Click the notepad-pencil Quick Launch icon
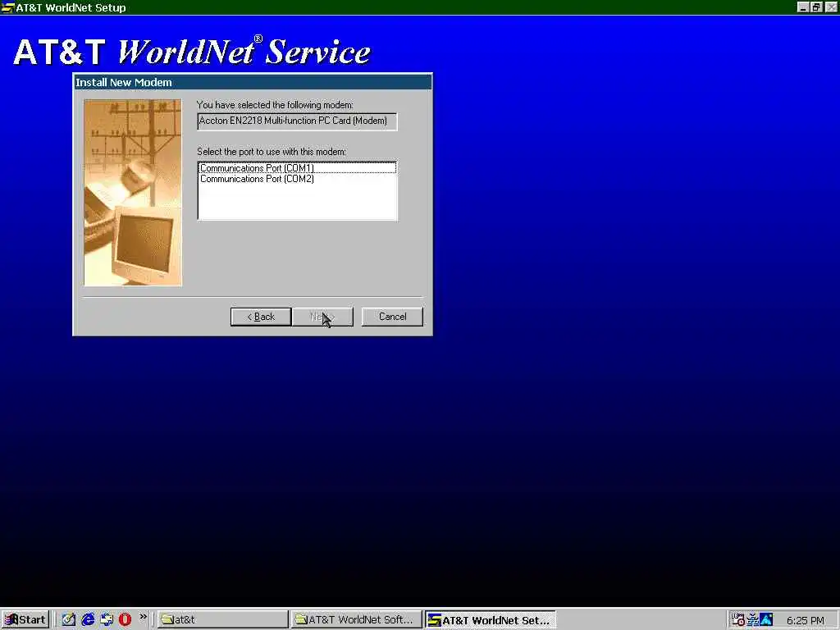840x630 pixels. click(x=69, y=619)
